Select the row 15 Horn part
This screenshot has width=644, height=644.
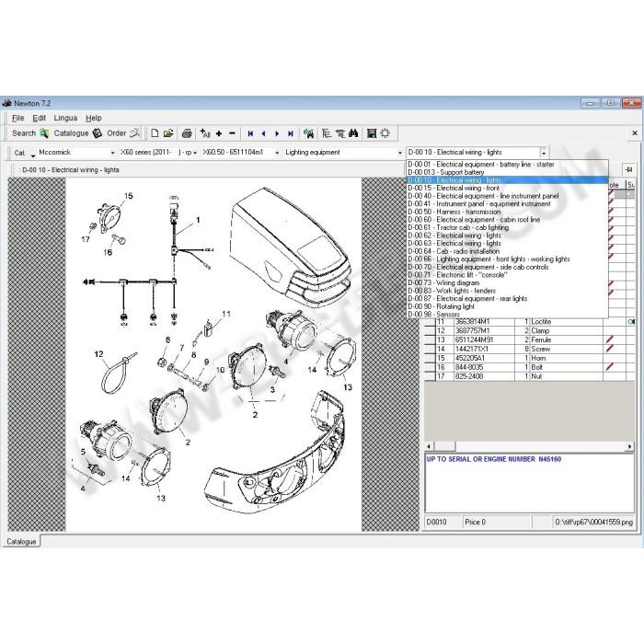click(530, 358)
